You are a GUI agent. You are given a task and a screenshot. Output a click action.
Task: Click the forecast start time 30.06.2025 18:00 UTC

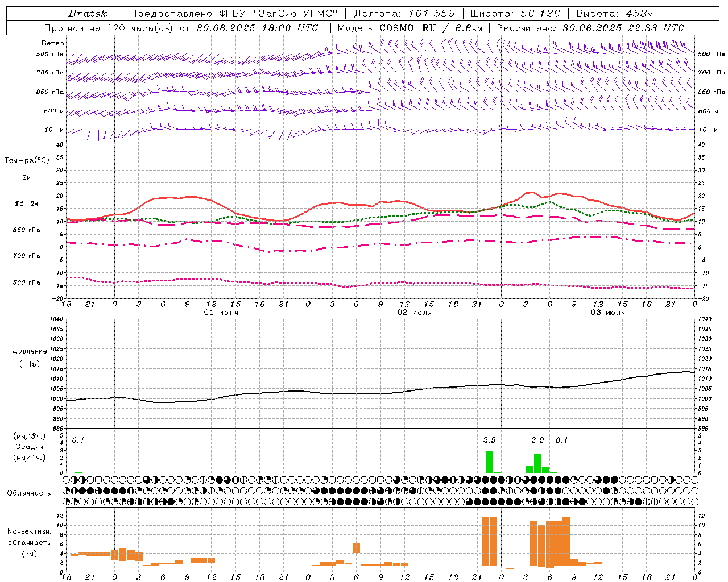tap(257, 28)
